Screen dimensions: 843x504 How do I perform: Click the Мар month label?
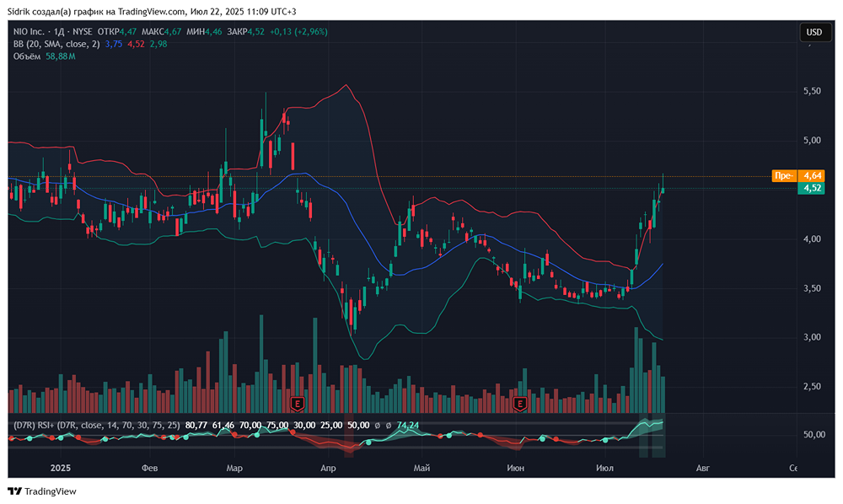pyautogui.click(x=234, y=468)
